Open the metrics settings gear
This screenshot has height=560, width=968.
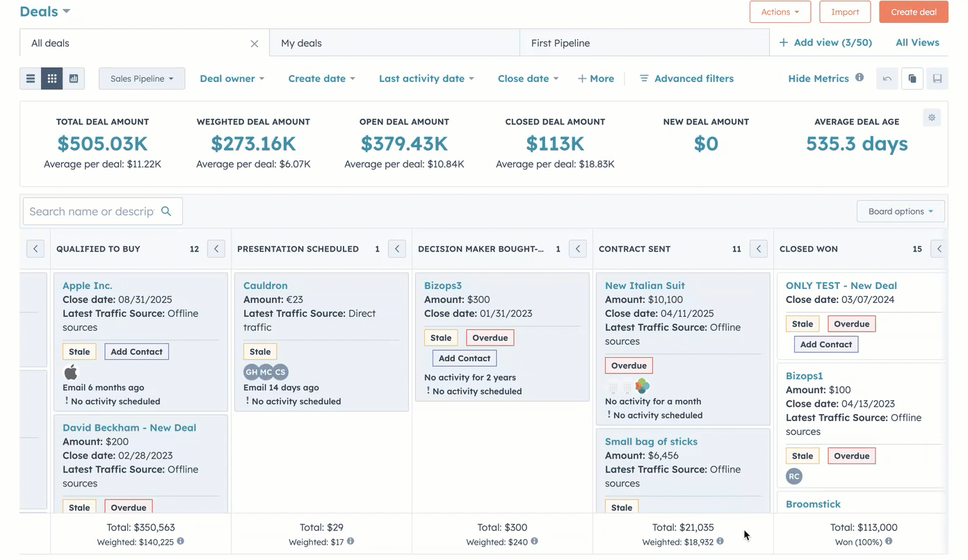[x=932, y=117]
